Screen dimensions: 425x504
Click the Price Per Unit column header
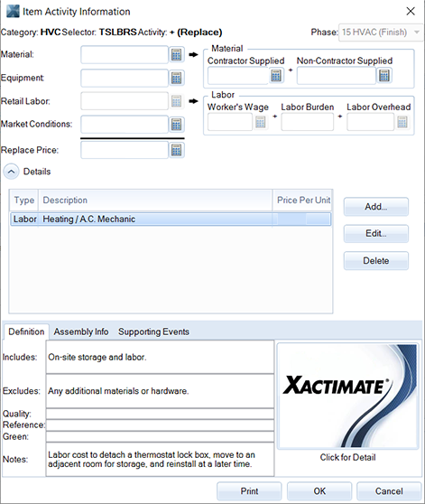coord(302,200)
